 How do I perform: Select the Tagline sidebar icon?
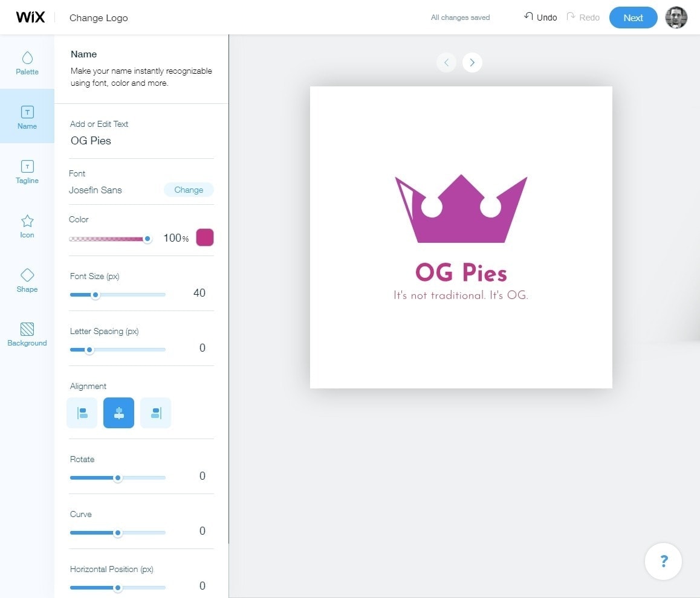[27, 172]
